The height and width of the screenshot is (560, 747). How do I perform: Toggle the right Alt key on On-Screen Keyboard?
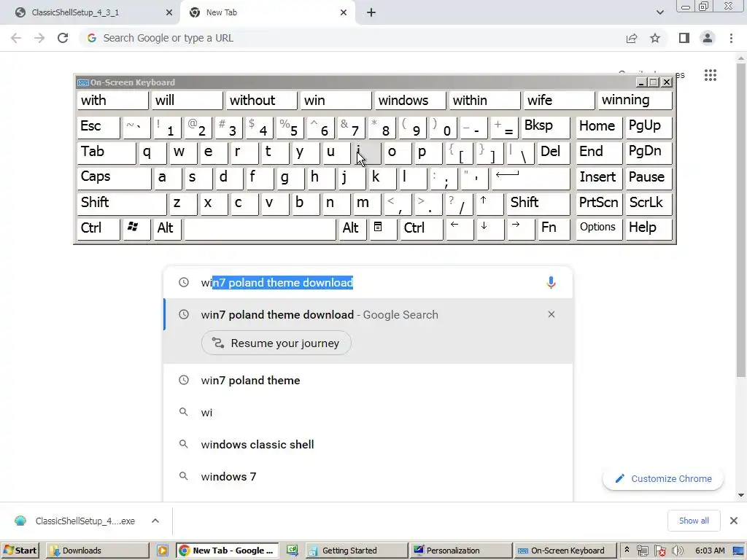click(x=352, y=229)
